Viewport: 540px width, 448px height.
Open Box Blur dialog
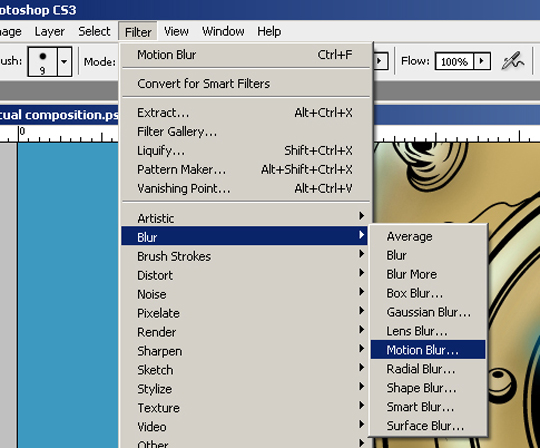tap(428, 293)
